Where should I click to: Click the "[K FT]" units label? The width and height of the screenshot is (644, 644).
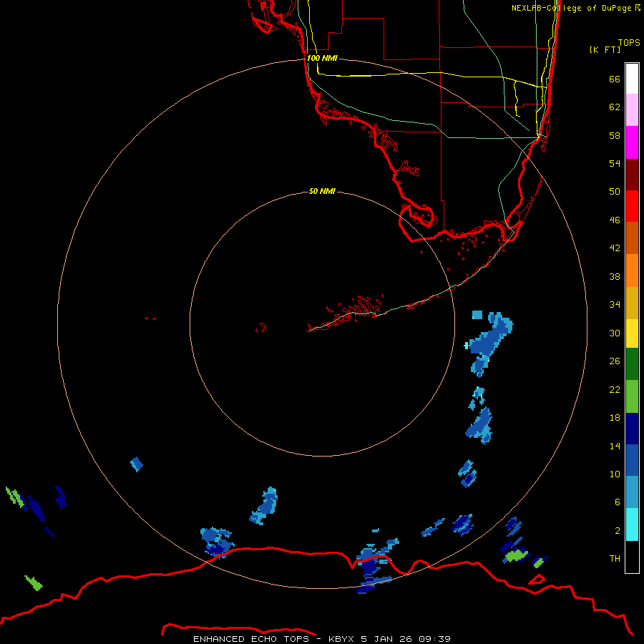tap(605, 49)
